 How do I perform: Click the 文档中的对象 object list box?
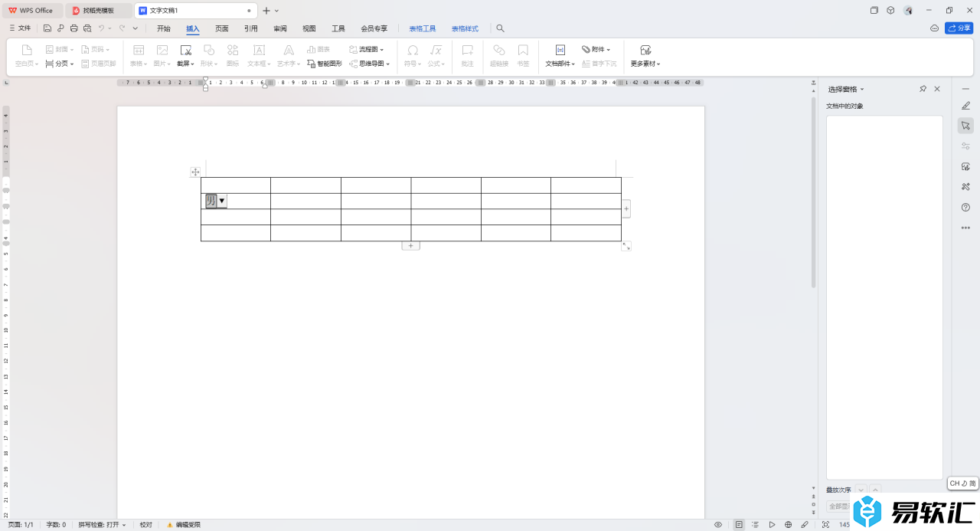[x=884, y=297]
